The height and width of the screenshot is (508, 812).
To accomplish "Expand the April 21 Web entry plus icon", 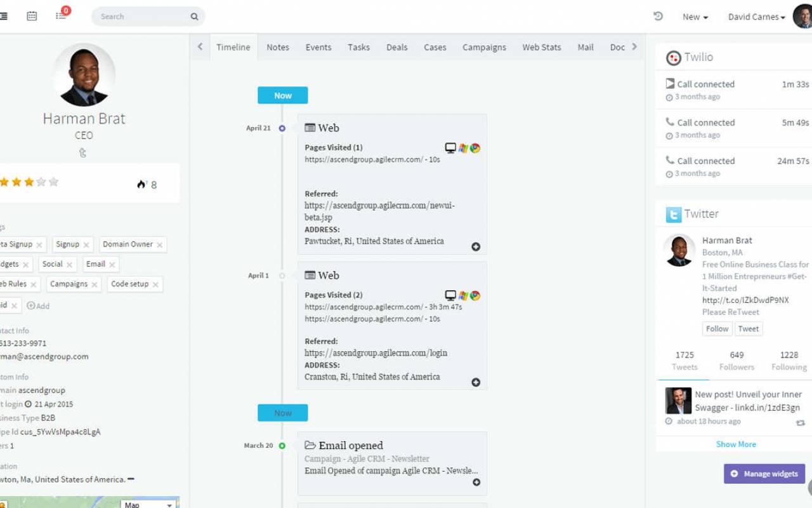I will (x=476, y=246).
